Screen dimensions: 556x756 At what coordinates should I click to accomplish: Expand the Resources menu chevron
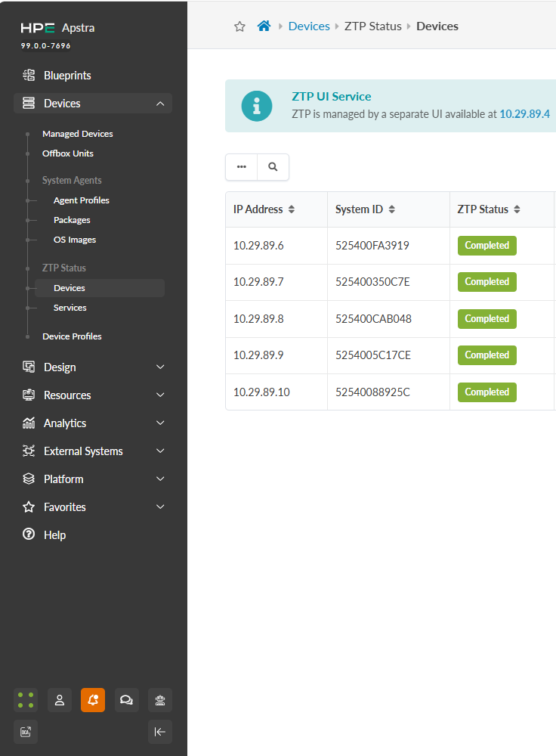click(x=160, y=395)
